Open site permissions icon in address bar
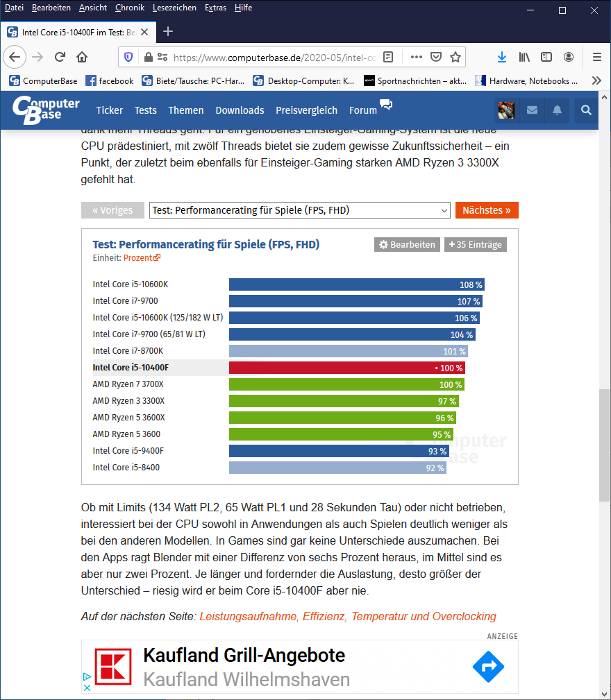This screenshot has width=611, height=700. (162, 57)
